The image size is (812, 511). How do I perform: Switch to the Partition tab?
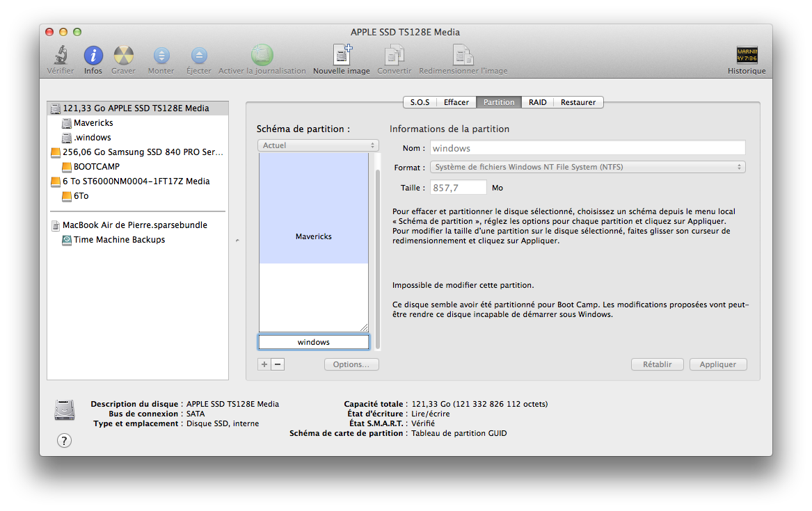(499, 102)
